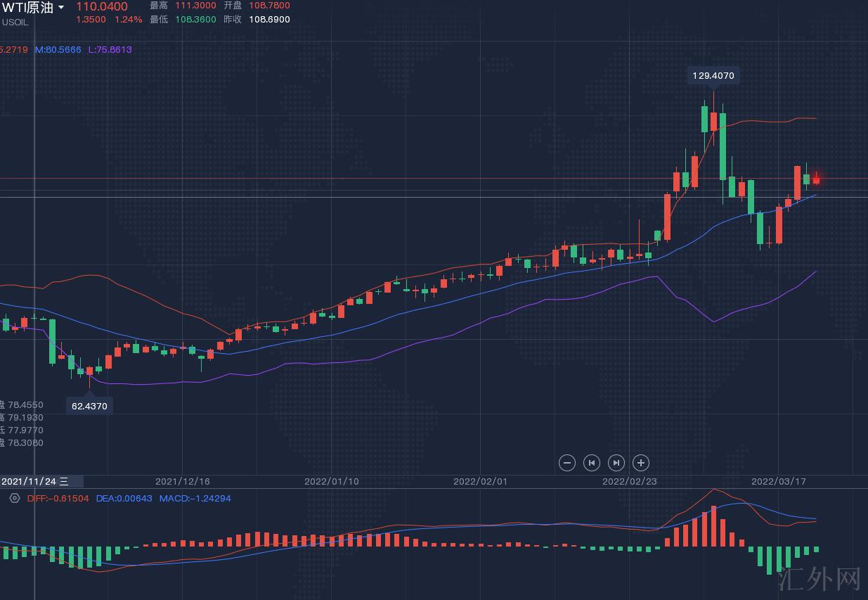
Task: Click the 2021/12/16 date on time axis
Action: tap(182, 482)
